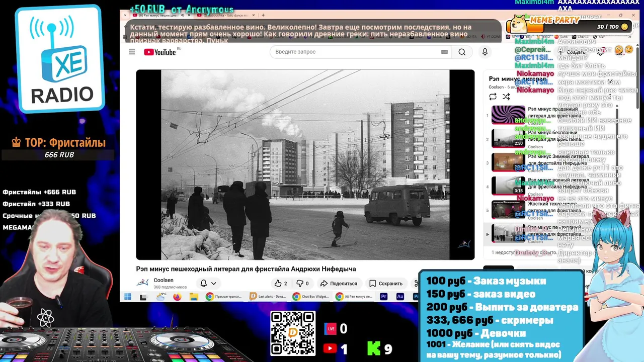Select Рэп минус Зимний литерал playlist item
644x362 pixels.
click(548, 162)
